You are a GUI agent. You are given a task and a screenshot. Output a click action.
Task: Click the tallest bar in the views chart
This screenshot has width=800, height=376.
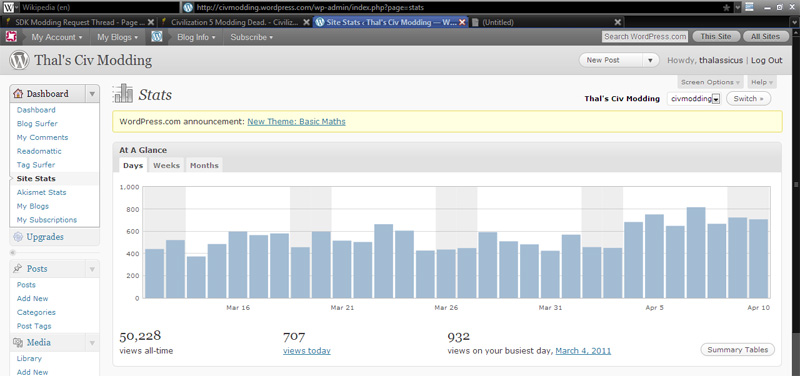696,252
